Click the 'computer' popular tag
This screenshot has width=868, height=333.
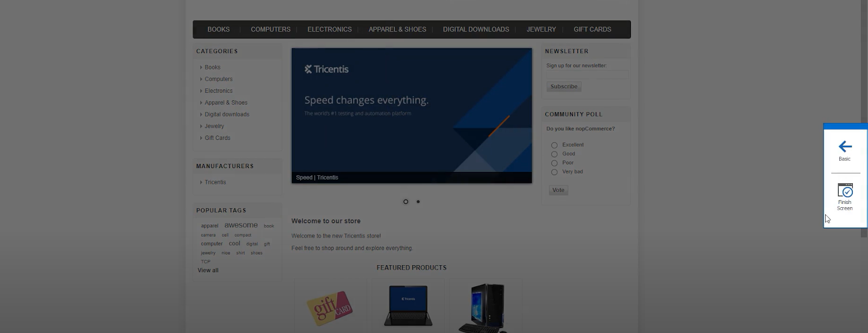[212, 244]
